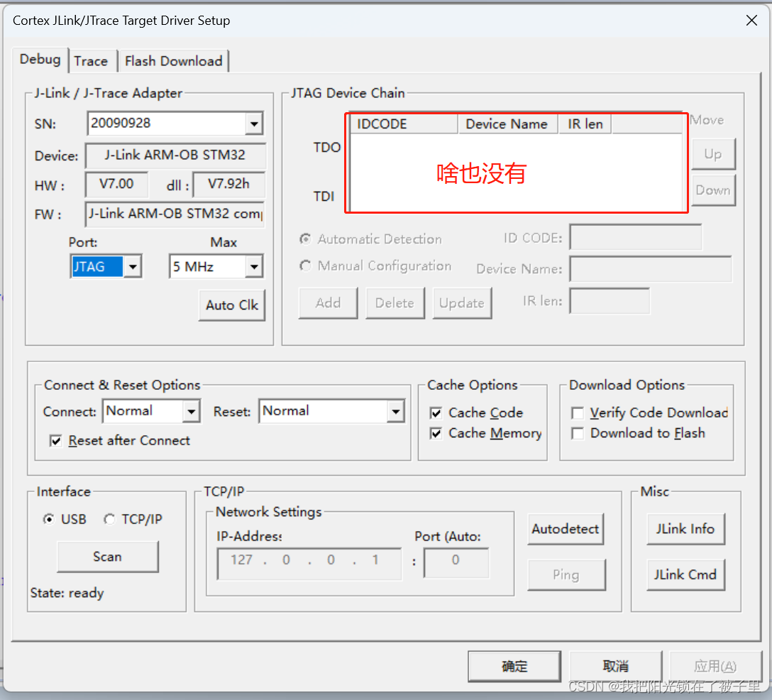
Task: Click the Auto Clk button
Action: coord(231,305)
